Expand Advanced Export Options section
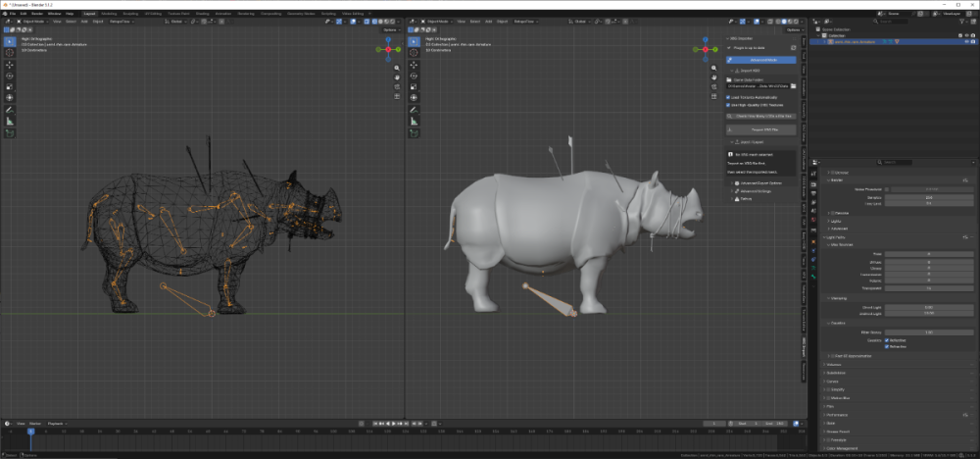This screenshot has width=980, height=459. 761,182
